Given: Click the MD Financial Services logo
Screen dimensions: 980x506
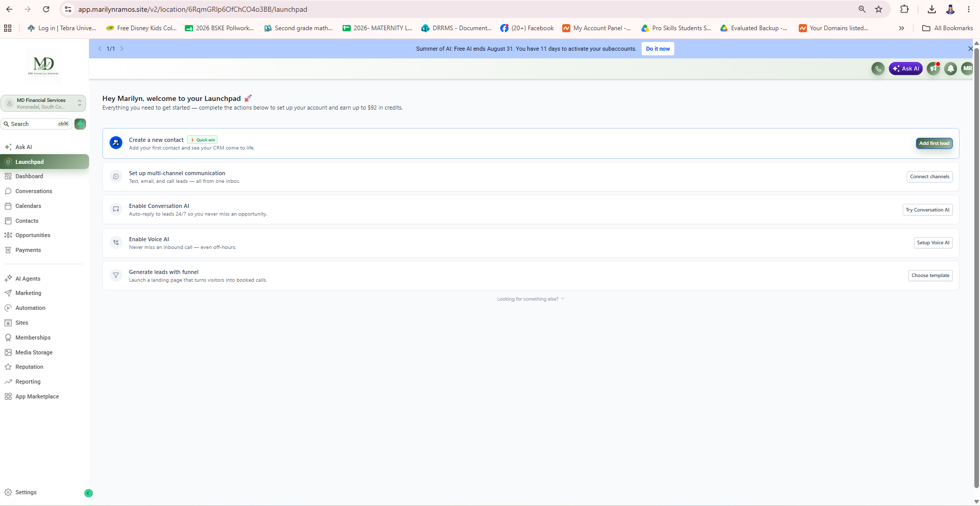Looking at the screenshot, I should [x=44, y=66].
